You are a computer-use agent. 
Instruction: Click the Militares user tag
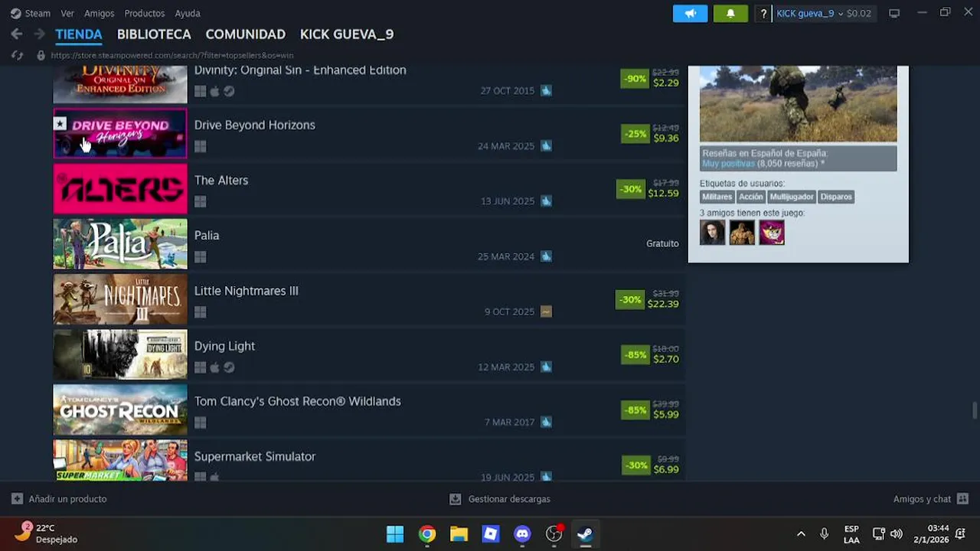[x=717, y=197]
